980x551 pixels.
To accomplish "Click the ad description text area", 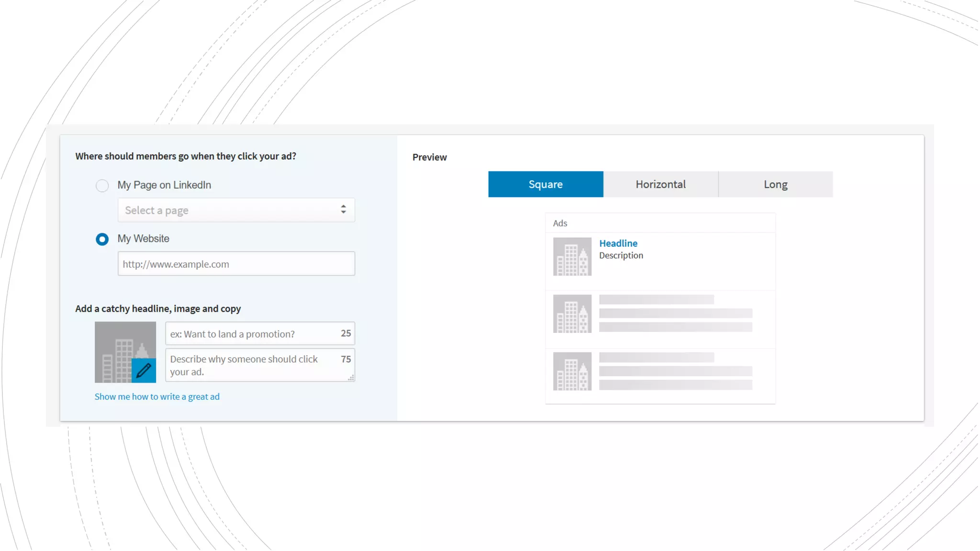I will (251, 365).
